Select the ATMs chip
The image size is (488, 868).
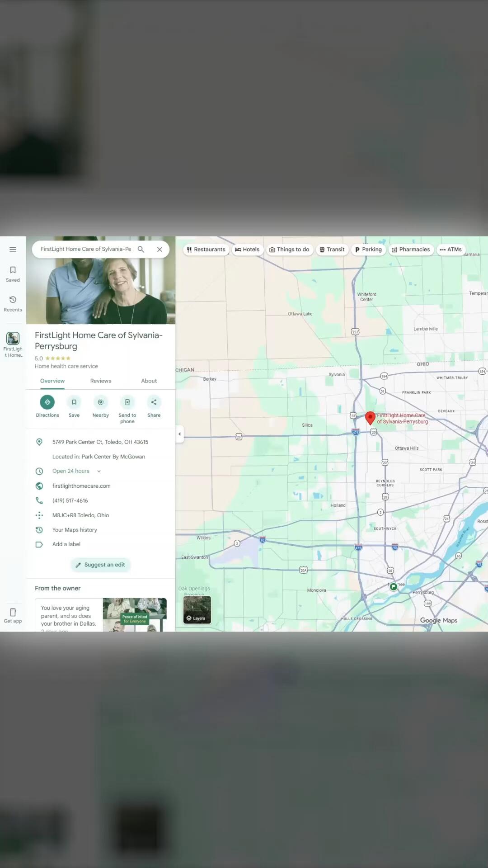tap(450, 250)
